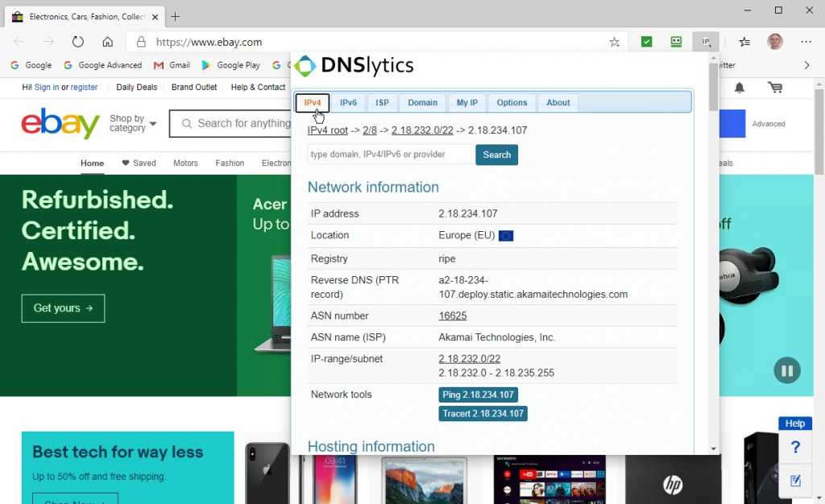
Task: Open the eBay notifications bell
Action: (x=739, y=88)
